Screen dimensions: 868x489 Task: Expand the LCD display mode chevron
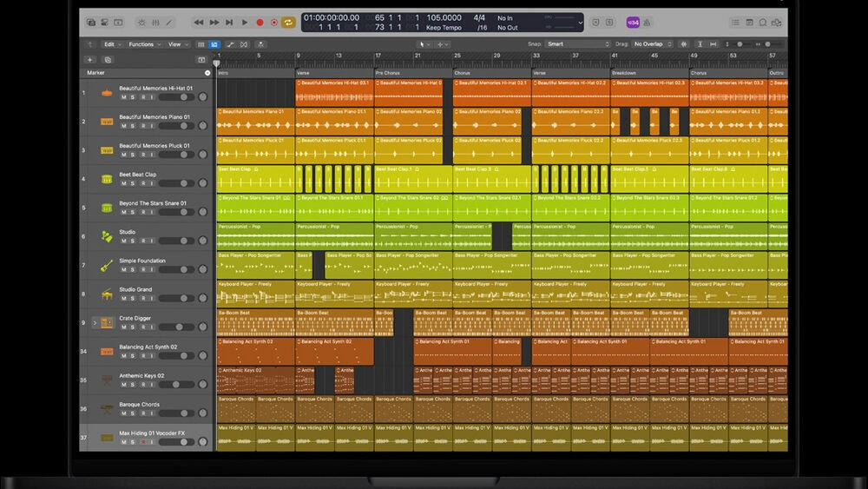point(581,23)
